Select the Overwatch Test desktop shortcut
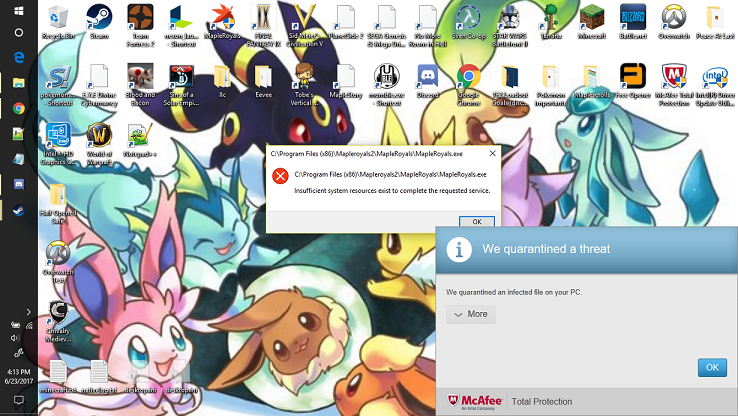 pos(58,262)
